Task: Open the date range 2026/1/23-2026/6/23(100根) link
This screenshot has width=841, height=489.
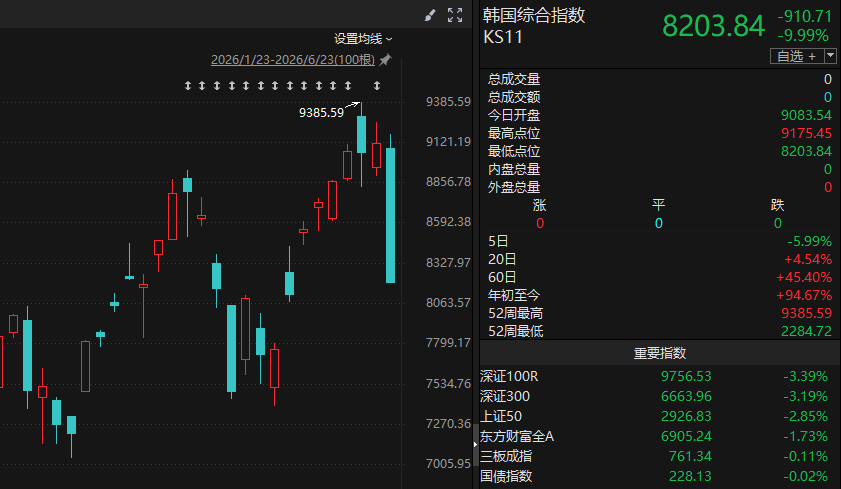Action: pyautogui.click(x=293, y=60)
